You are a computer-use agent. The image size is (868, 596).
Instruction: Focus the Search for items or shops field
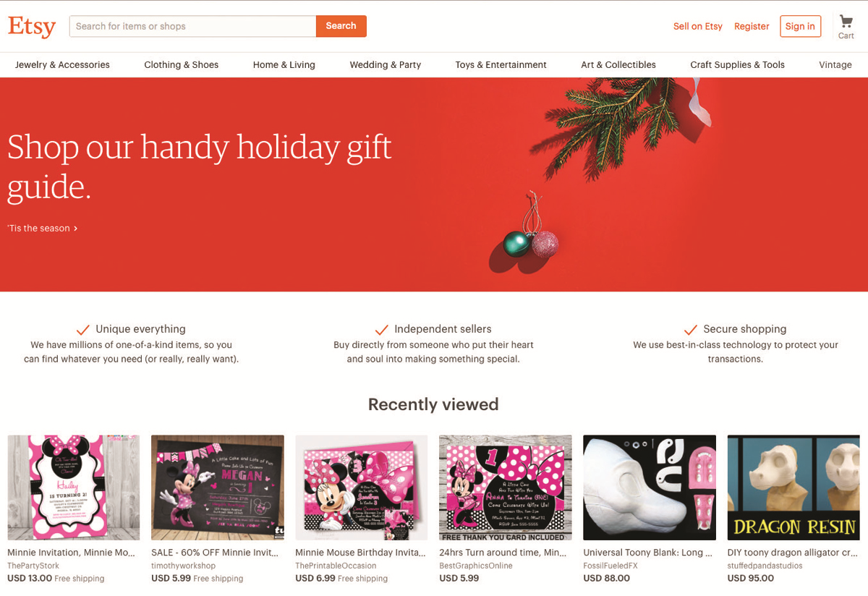point(192,26)
